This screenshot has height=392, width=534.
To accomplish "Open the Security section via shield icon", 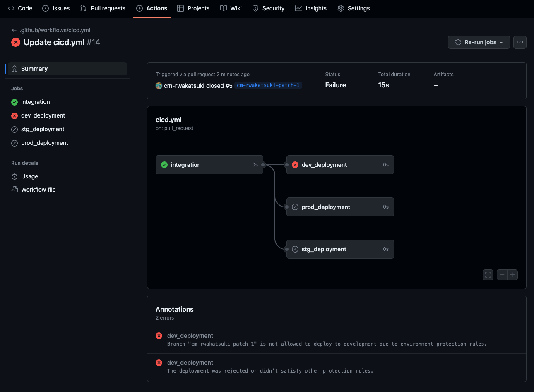I will tap(255, 8).
